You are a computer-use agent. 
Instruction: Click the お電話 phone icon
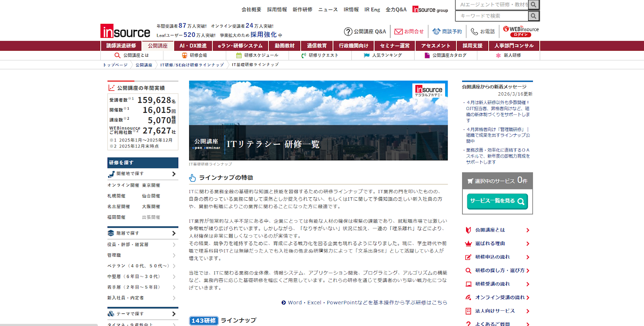(475, 31)
